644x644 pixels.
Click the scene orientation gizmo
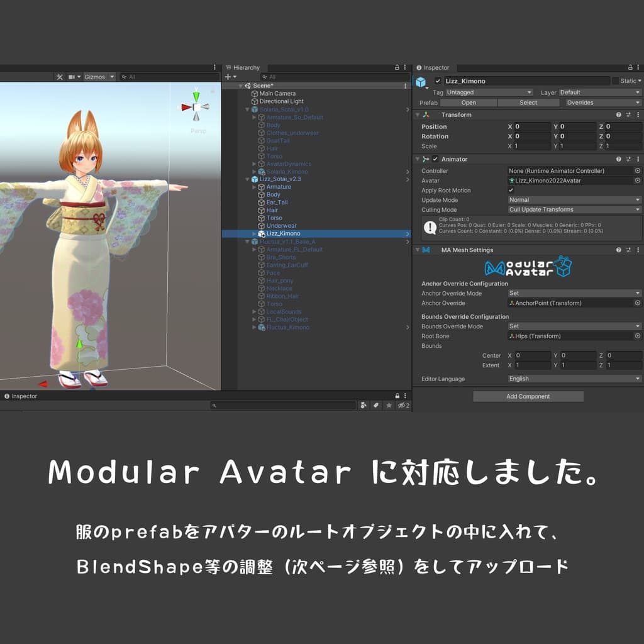(196, 107)
